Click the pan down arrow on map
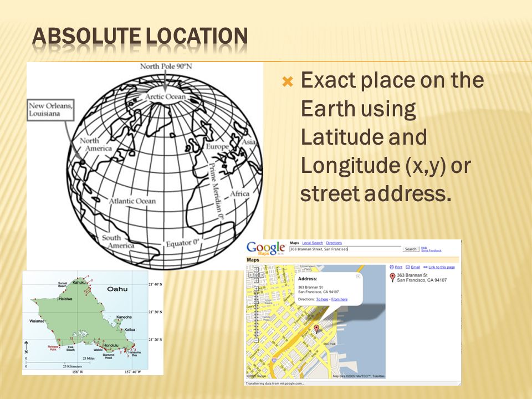This screenshot has width=532, height=399. [x=256, y=280]
